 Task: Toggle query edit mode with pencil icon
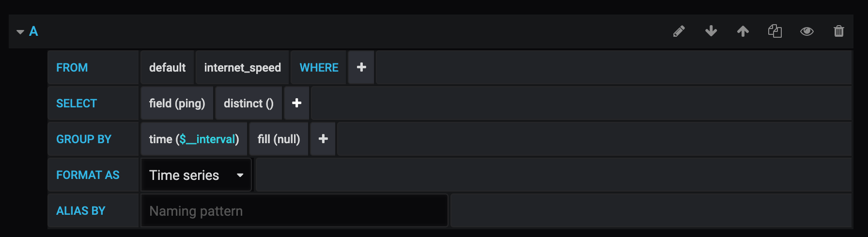pos(679,31)
